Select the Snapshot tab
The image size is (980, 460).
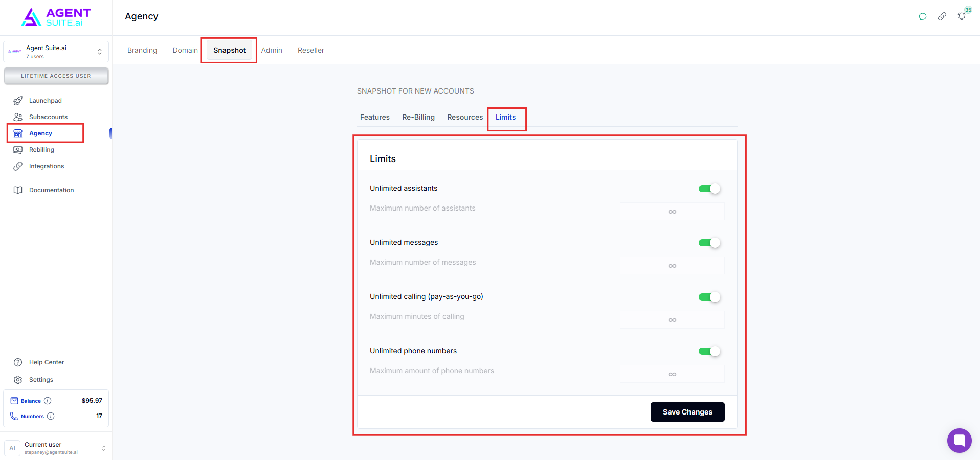(x=230, y=50)
